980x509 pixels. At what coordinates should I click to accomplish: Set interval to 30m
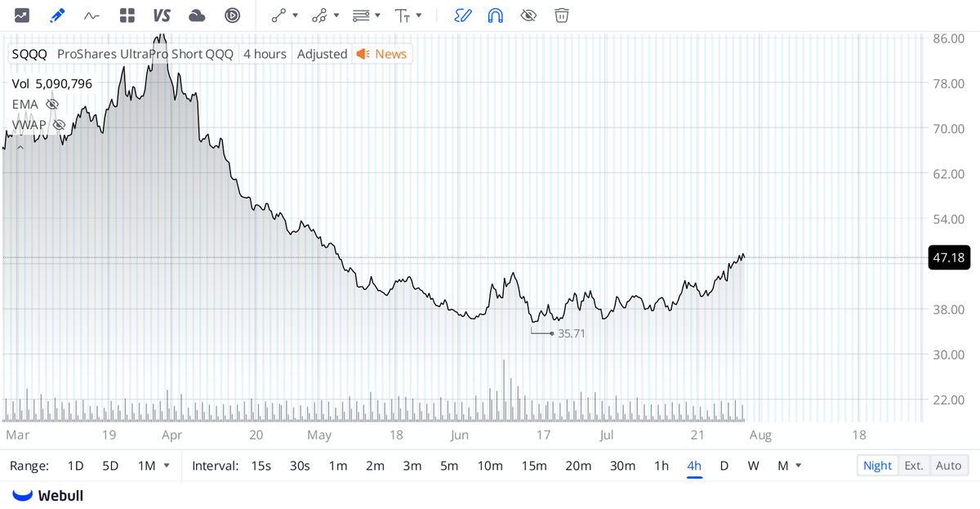(x=622, y=466)
